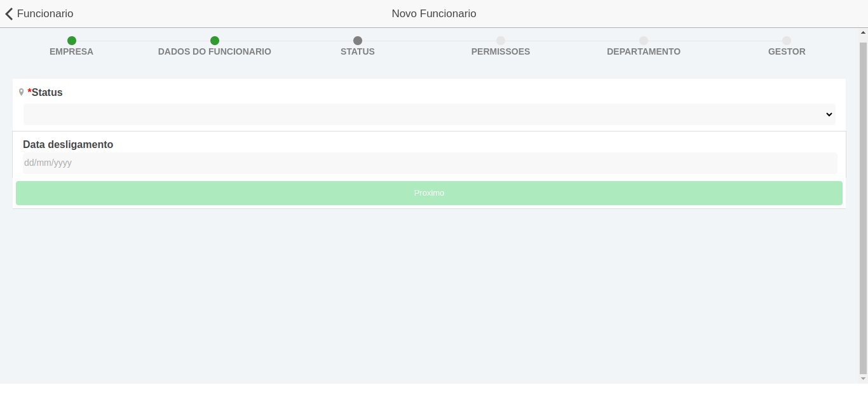Click the map pin icon beside Status
The width and height of the screenshot is (868, 411).
pyautogui.click(x=22, y=92)
